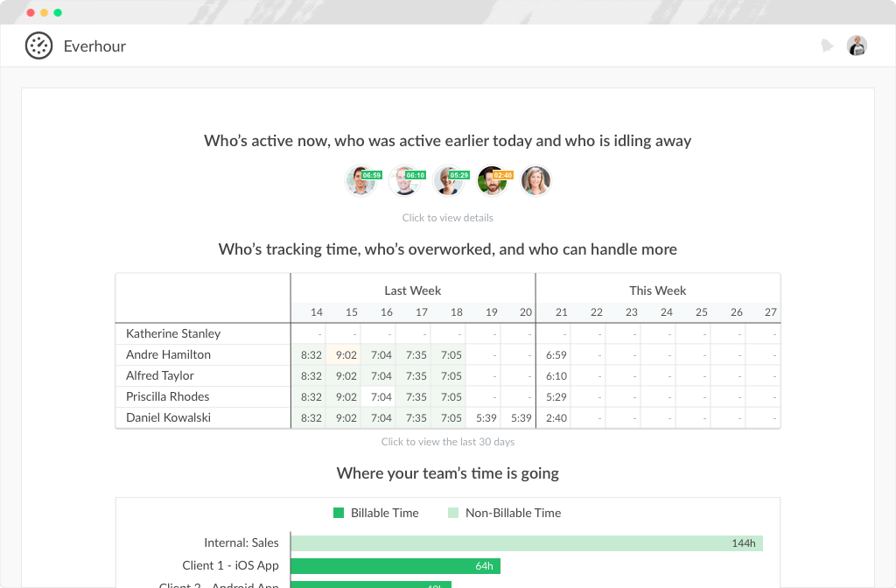896x588 pixels.
Task: Open the user profile avatar in header
Action: tap(857, 45)
